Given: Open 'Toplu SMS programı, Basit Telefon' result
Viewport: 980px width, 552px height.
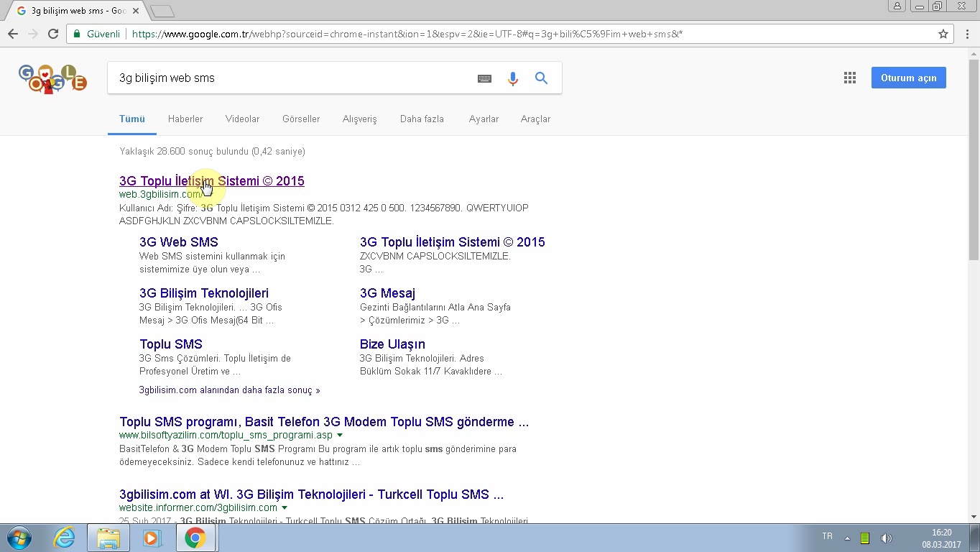Looking at the screenshot, I should click(324, 422).
